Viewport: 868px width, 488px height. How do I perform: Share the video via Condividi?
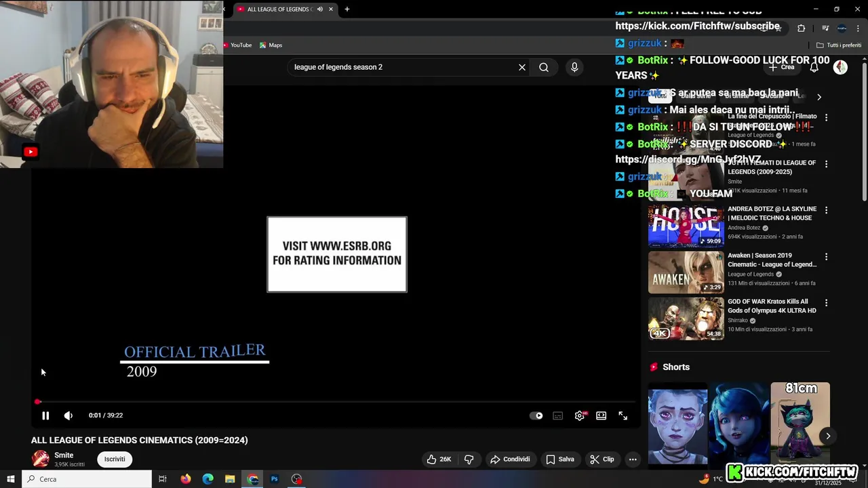coord(510,459)
